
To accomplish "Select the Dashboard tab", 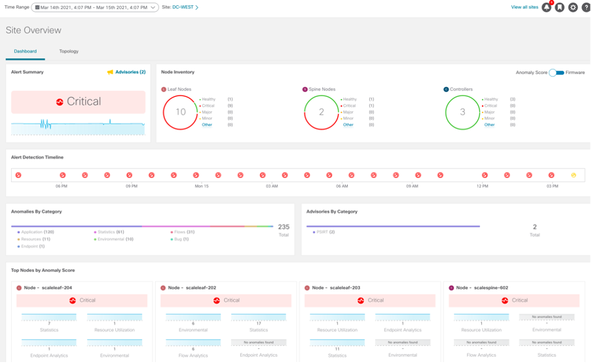I will pyautogui.click(x=26, y=51).
